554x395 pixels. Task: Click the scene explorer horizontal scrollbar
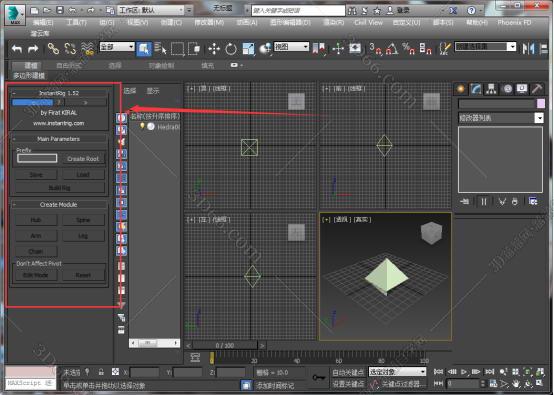click(154, 343)
